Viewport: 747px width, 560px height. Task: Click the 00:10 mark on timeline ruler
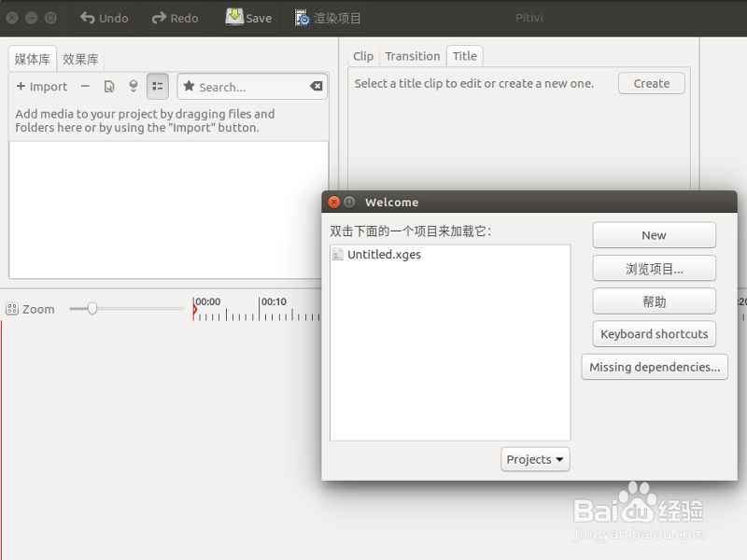(273, 301)
